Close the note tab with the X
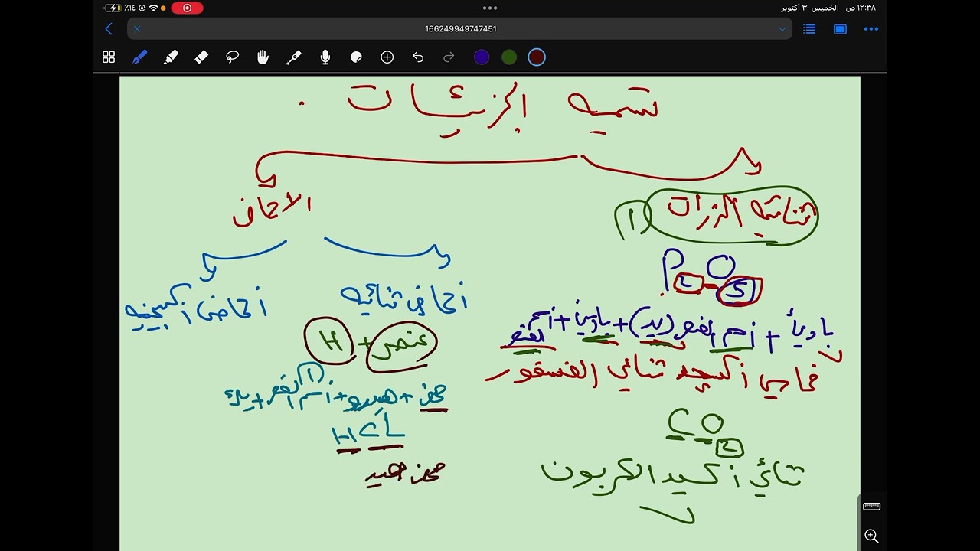Image resolution: width=980 pixels, height=551 pixels. 137,29
